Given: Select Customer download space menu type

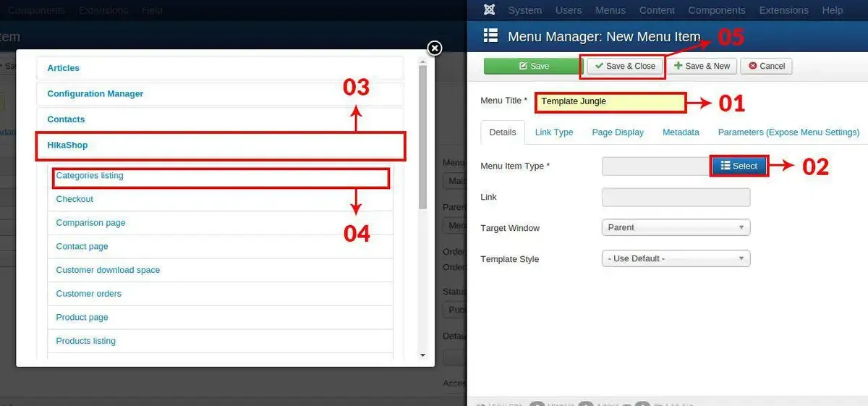Looking at the screenshot, I should (220, 270).
